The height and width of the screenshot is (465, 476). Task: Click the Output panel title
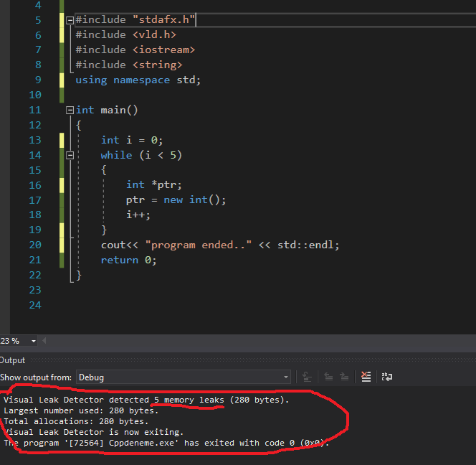click(12, 360)
